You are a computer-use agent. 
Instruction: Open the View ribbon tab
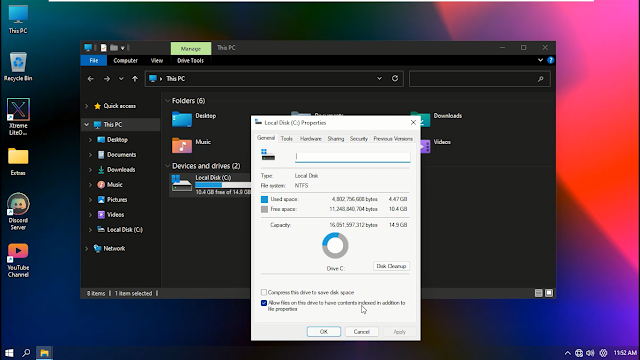pos(157,60)
